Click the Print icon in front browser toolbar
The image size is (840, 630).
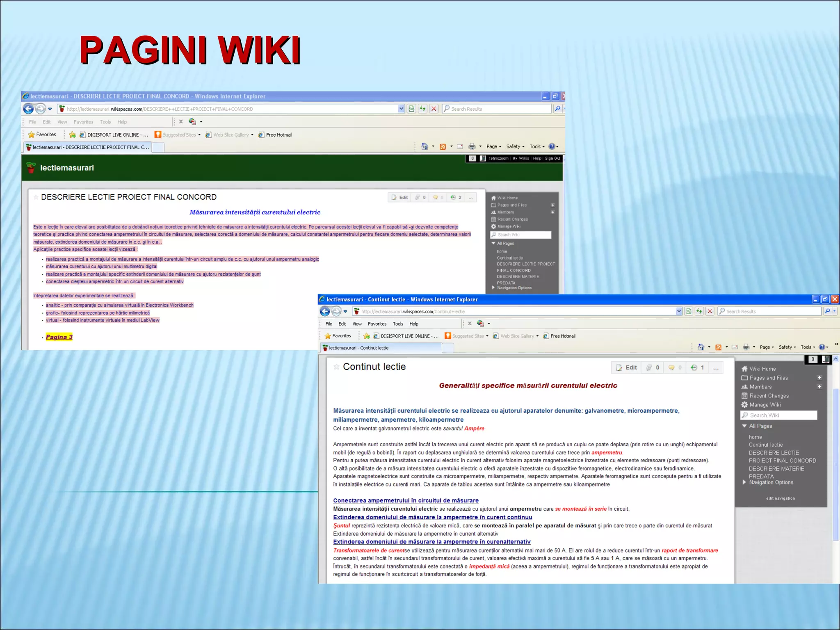point(746,347)
